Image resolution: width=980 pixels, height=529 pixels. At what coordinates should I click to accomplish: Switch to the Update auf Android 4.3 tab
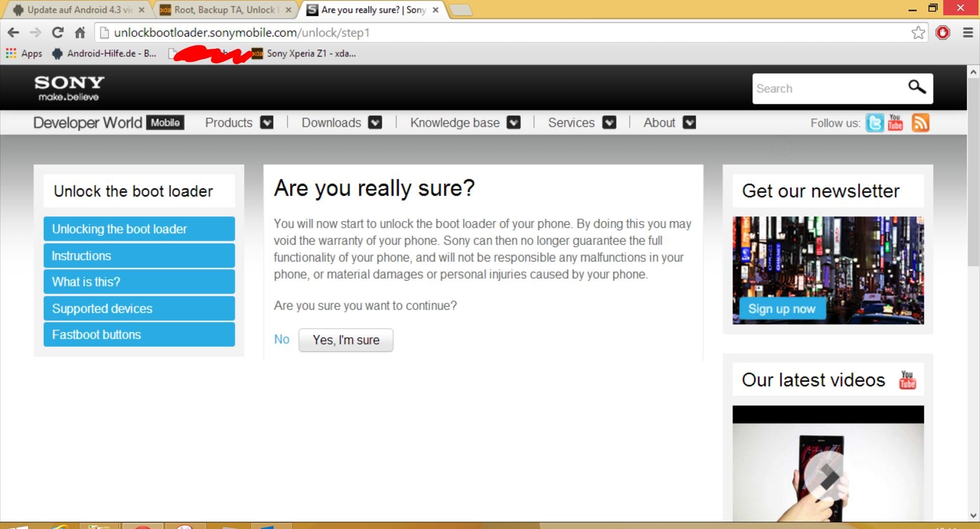coord(77,10)
